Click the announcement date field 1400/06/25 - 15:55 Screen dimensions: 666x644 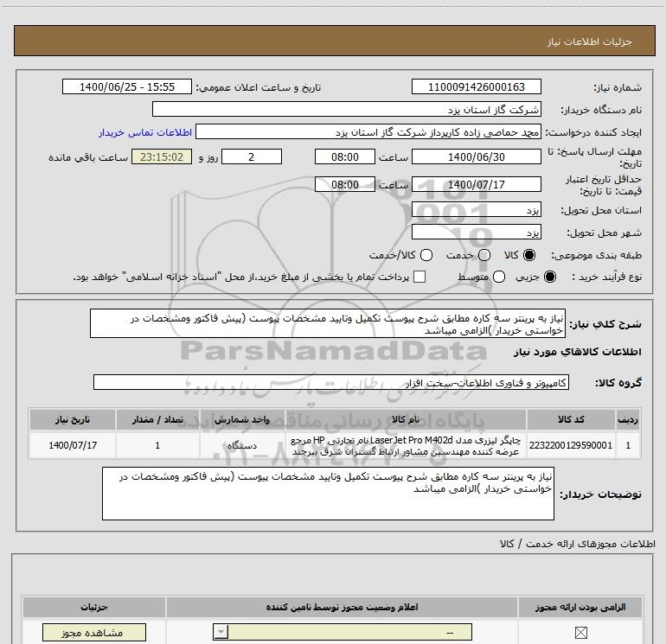pyautogui.click(x=127, y=86)
